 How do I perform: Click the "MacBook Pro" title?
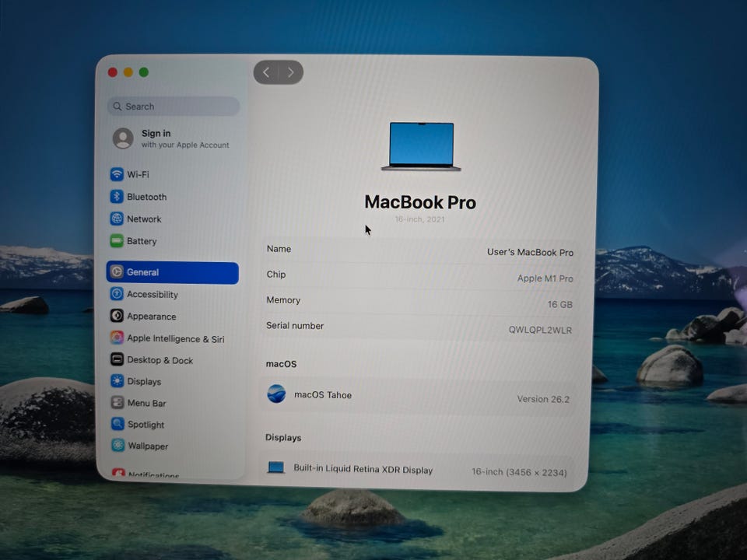(x=420, y=202)
